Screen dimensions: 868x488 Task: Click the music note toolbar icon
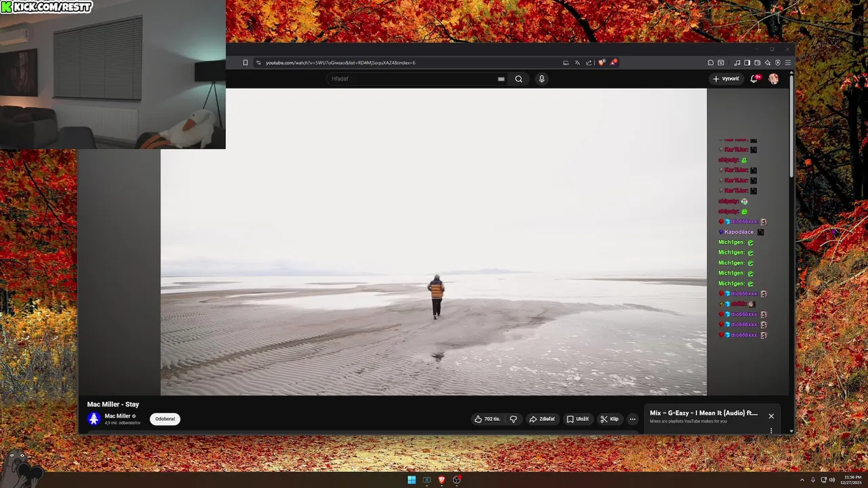point(737,62)
